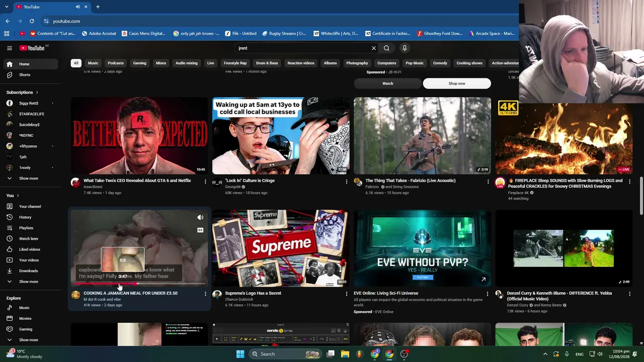Open the Chance Dubinick channel avatar

(217, 295)
